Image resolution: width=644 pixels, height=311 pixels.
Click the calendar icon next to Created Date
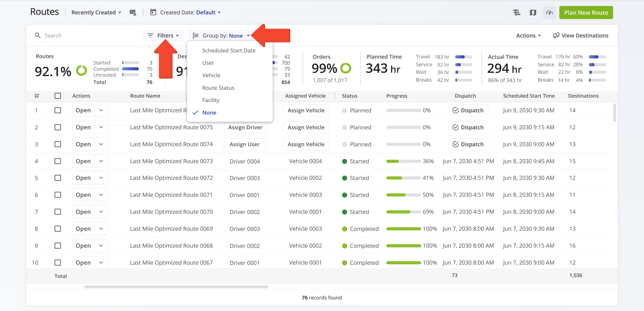coord(153,13)
